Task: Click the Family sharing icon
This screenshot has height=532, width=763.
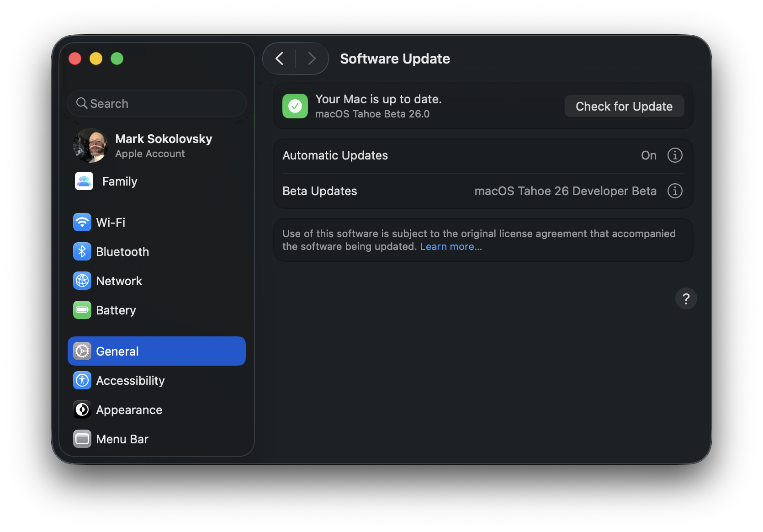Action: click(84, 181)
